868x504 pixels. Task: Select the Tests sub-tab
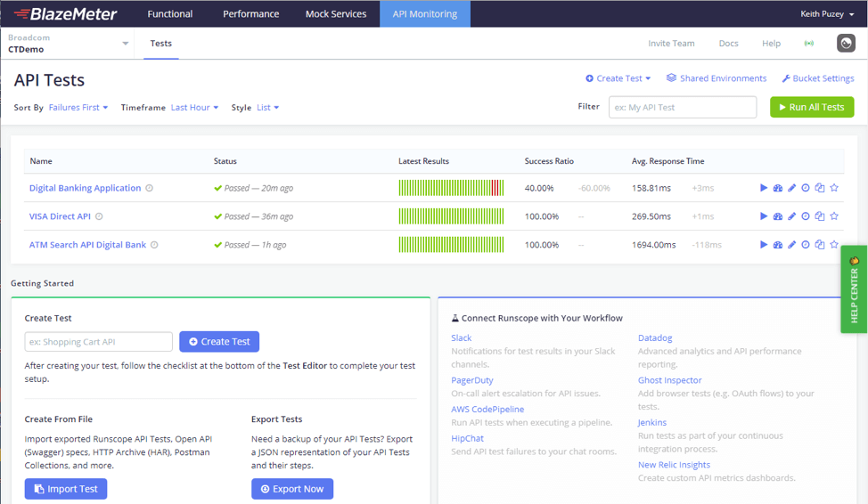pyautogui.click(x=161, y=43)
